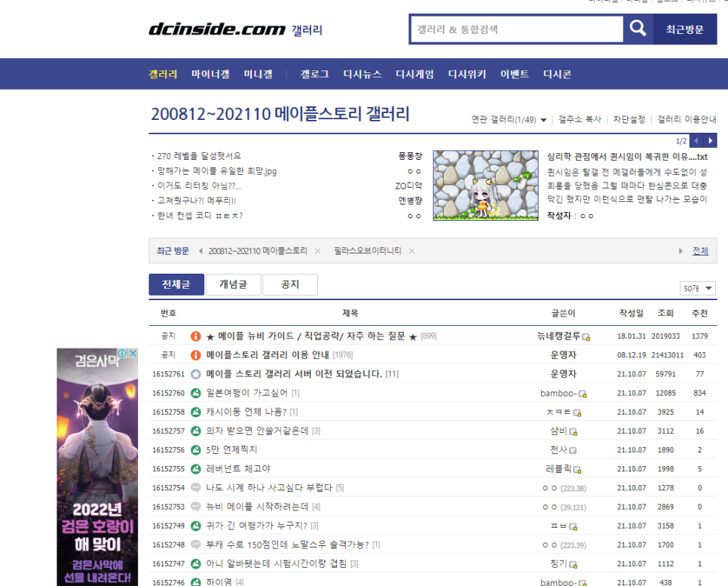Click image icon beside 아니 알바됐는데 시험시간이랑 겹침
This screenshot has height=586, width=728.
[196, 563]
